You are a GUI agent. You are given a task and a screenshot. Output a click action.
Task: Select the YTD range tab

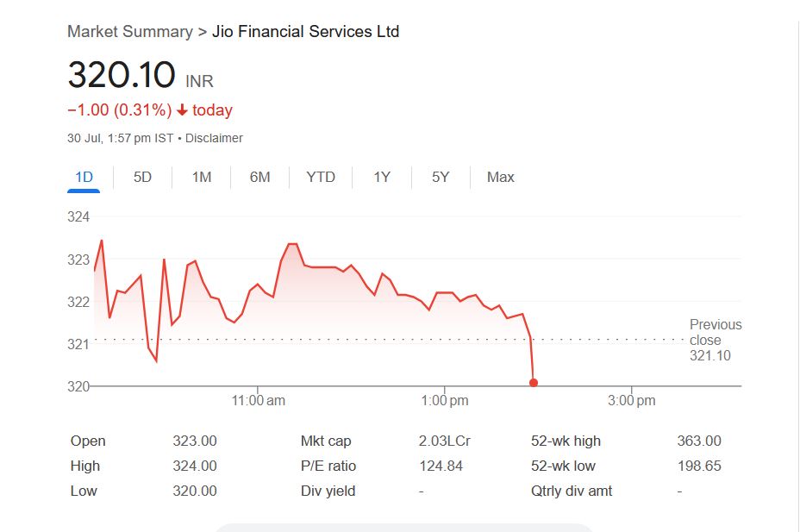click(321, 177)
